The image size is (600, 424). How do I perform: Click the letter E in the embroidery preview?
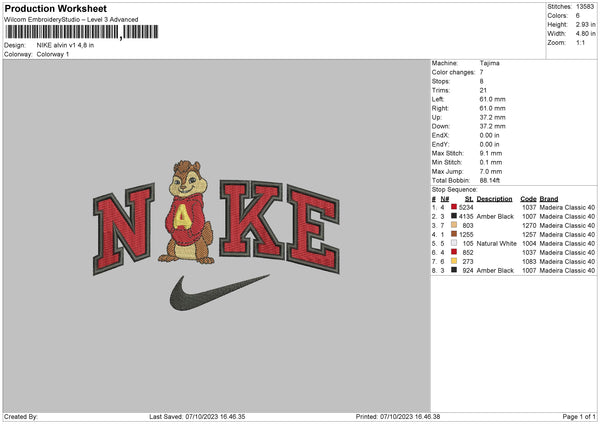(313, 230)
